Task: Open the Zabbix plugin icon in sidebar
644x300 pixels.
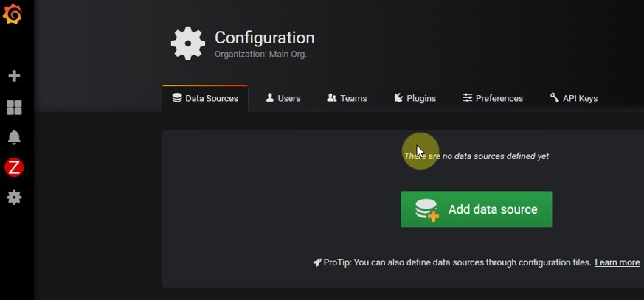Action: click(x=14, y=168)
